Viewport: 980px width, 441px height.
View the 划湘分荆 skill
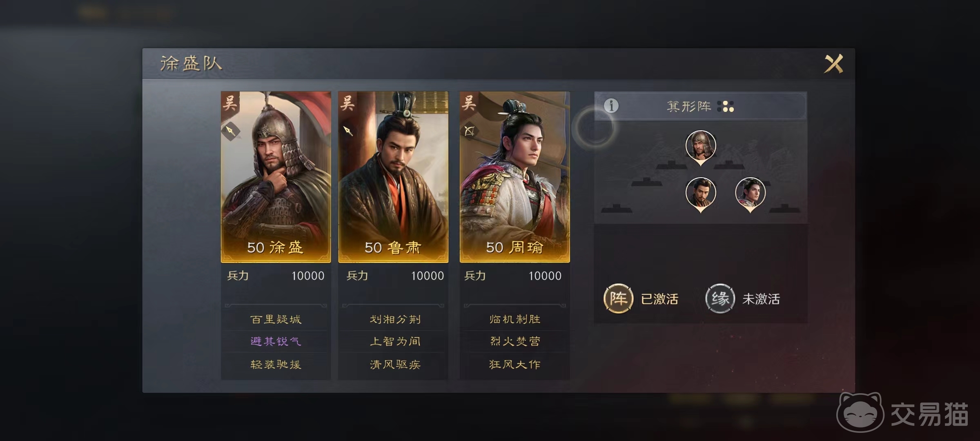tap(395, 319)
